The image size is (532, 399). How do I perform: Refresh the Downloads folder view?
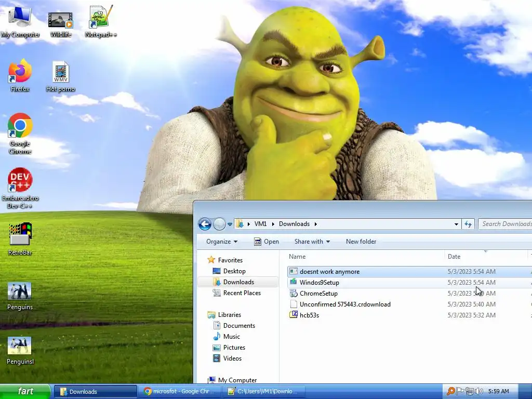click(x=468, y=224)
